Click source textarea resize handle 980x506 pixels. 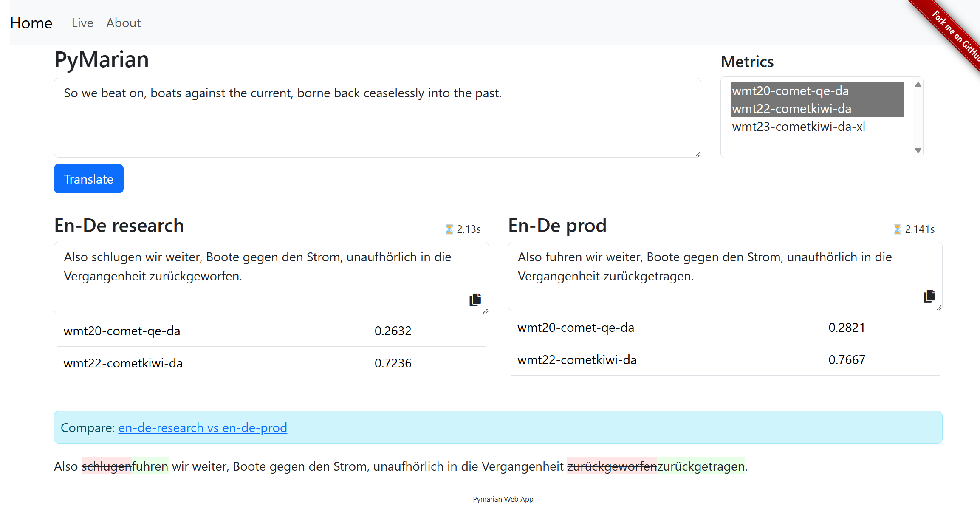[698, 154]
